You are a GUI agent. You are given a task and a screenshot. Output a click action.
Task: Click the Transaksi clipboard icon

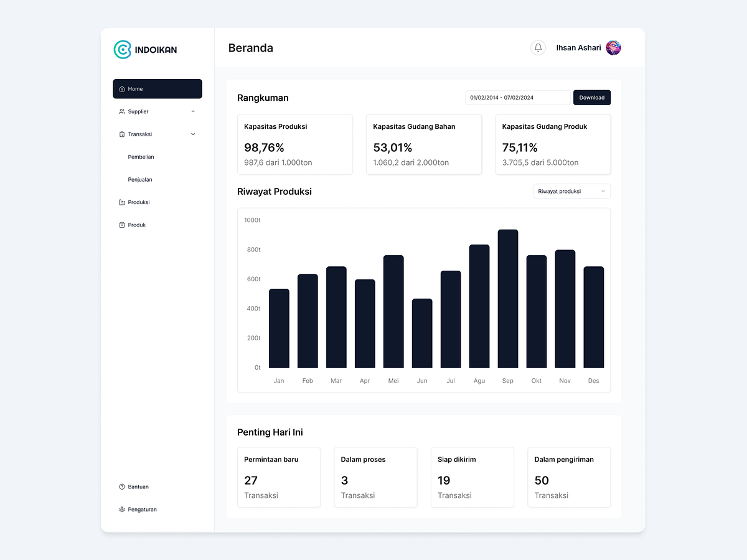(x=122, y=134)
